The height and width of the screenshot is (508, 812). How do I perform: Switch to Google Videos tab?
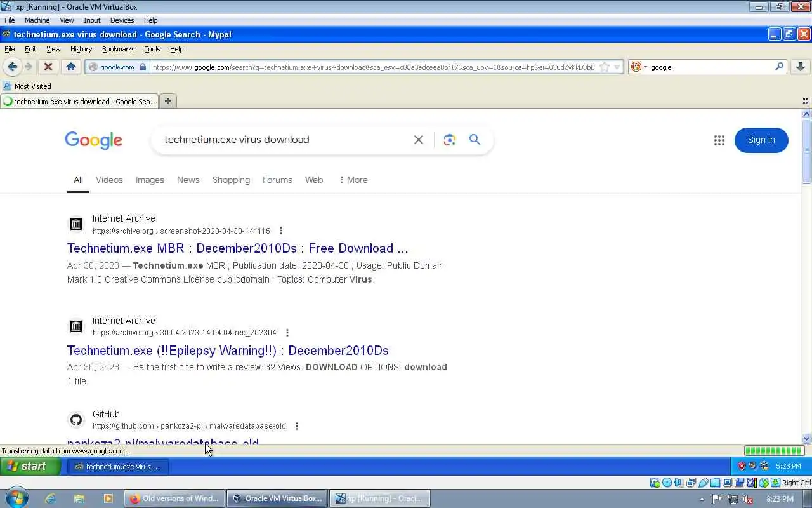pyautogui.click(x=109, y=180)
